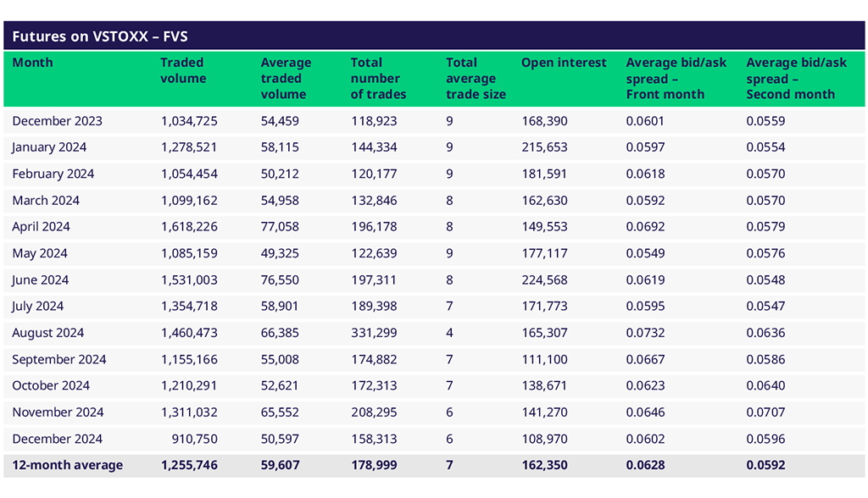Click the 'September 2024' row label
This screenshot has width=868, height=498.
click(59, 359)
